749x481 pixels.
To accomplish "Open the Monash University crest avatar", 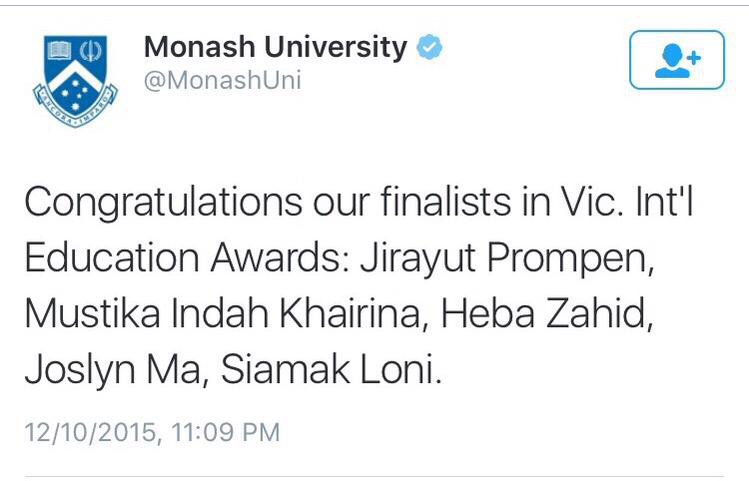I will coord(75,81).
